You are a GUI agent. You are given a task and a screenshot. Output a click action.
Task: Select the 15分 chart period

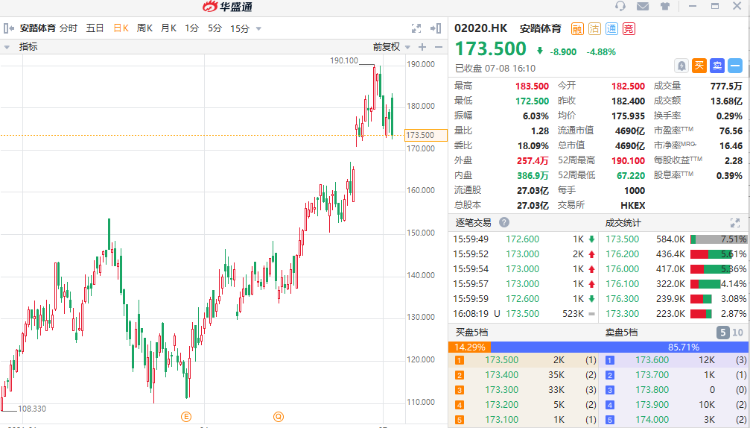(240, 29)
